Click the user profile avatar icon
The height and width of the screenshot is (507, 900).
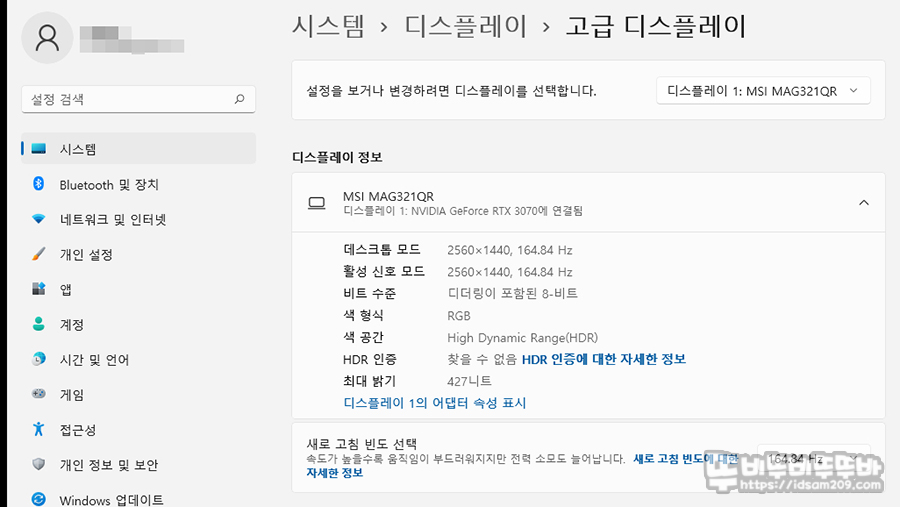point(47,37)
